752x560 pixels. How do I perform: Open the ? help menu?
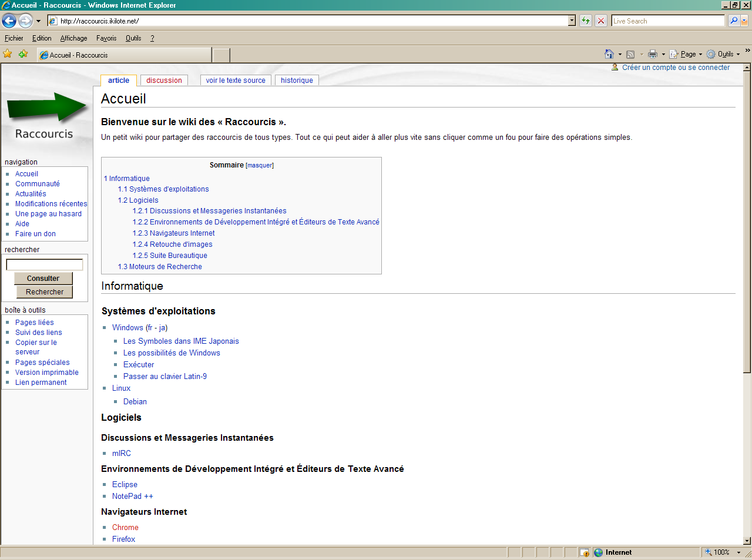tap(152, 38)
